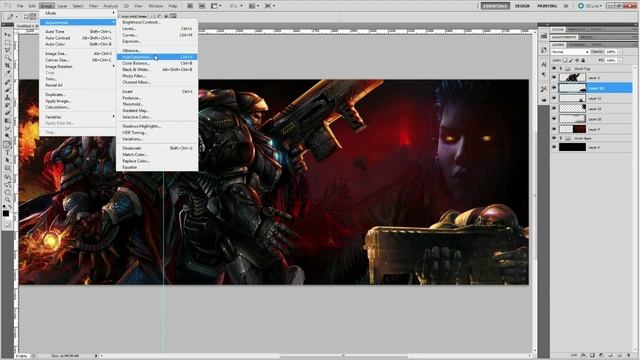
Task: Choose Hue/Saturation from Adjustments
Action: coord(157,57)
